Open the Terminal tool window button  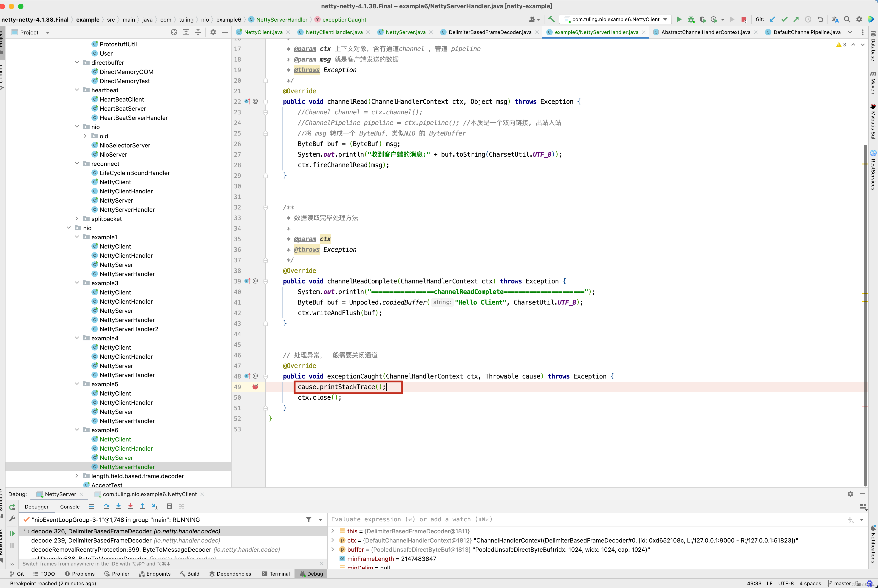276,574
